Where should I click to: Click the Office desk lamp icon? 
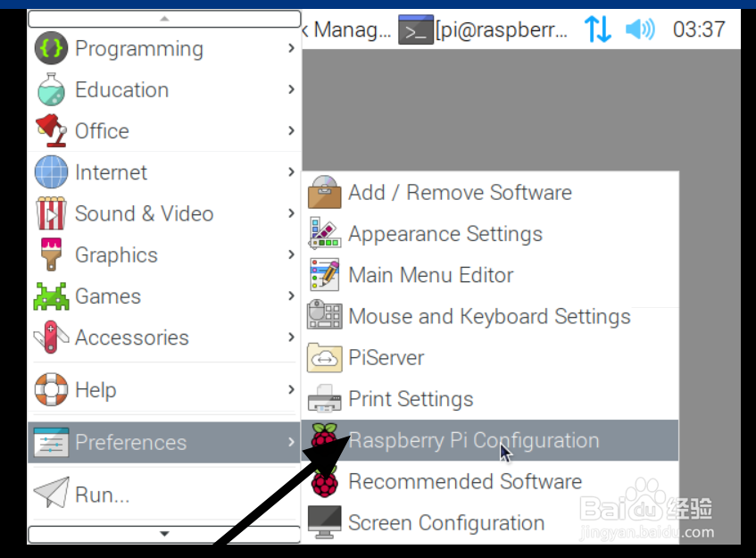[x=51, y=130]
